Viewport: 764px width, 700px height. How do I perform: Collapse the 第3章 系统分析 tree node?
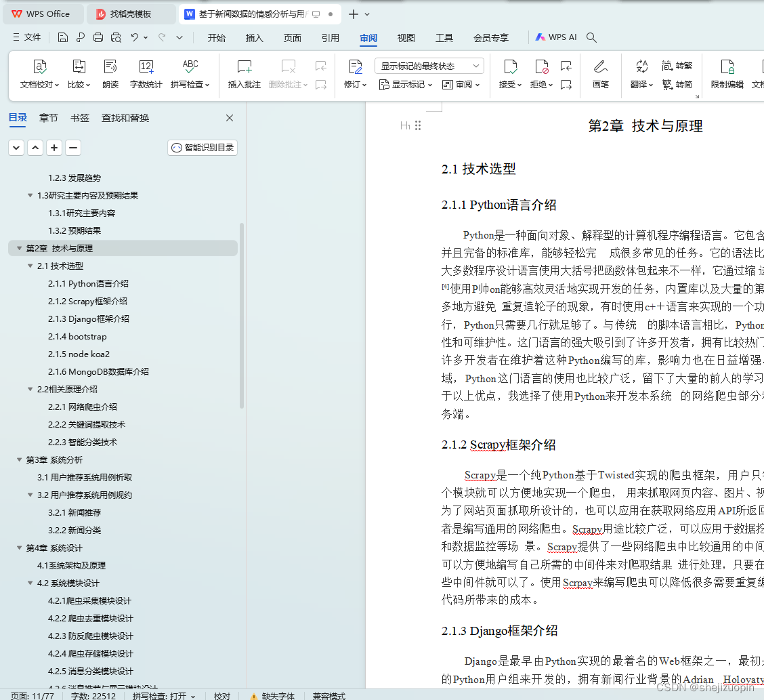click(19, 459)
